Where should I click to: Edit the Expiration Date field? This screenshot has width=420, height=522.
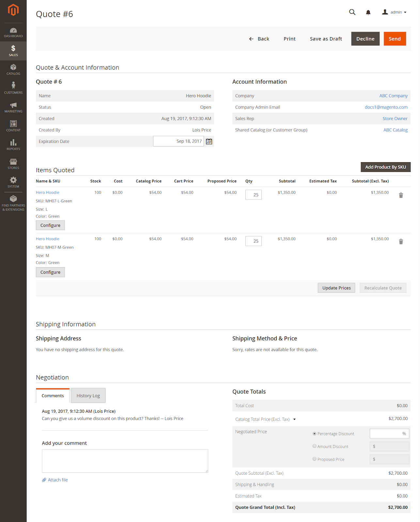(x=179, y=141)
